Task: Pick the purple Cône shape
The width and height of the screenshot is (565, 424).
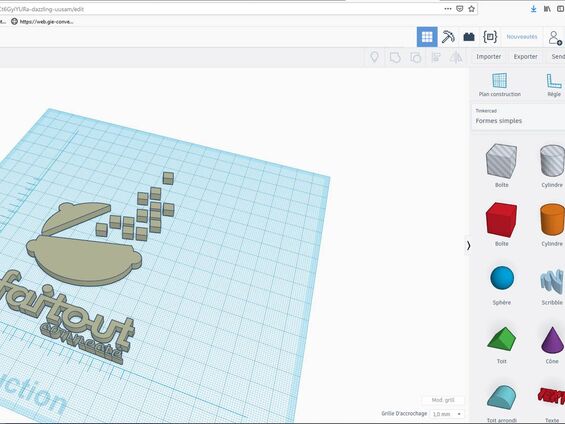Action: pos(552,340)
